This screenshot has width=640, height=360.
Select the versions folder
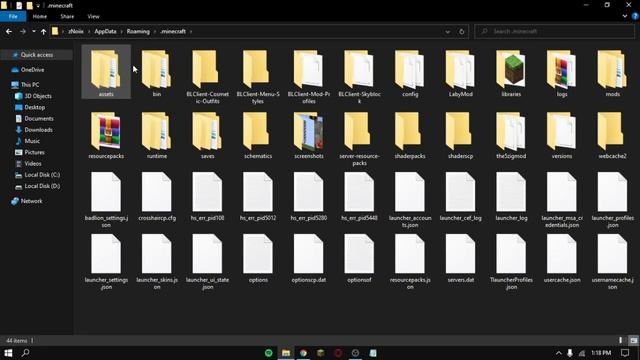point(562,135)
